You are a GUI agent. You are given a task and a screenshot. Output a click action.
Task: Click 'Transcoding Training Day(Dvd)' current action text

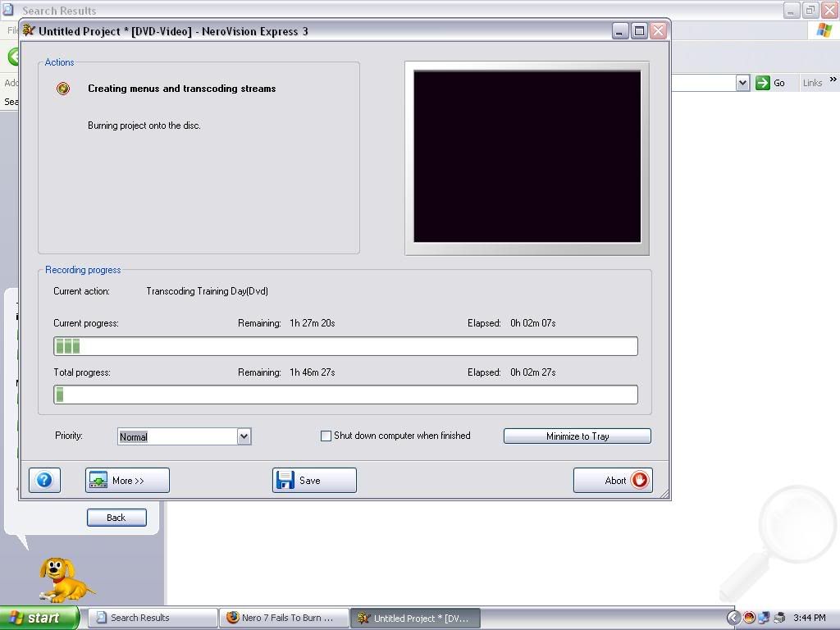(207, 291)
